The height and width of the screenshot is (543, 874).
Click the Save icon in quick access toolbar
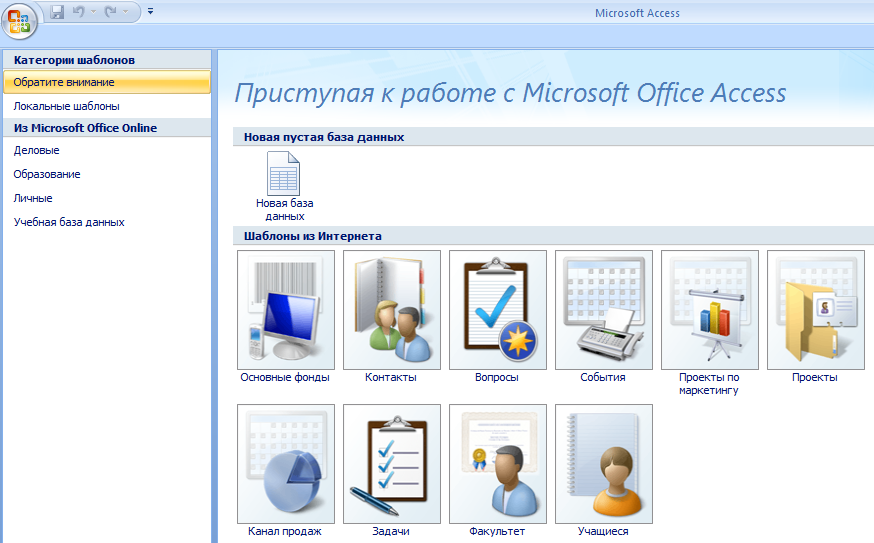click(x=57, y=11)
